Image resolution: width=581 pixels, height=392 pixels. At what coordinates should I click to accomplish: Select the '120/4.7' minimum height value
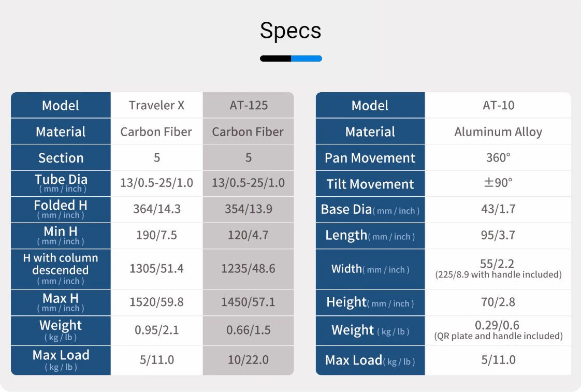(248, 235)
